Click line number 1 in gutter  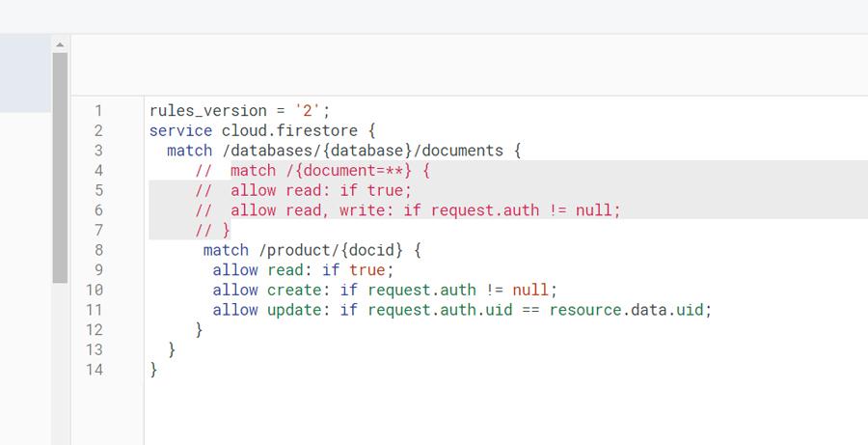click(98, 111)
